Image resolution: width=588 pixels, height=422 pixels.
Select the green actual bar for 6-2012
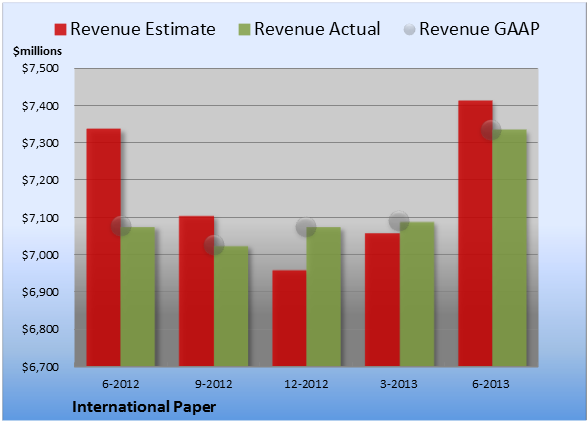pyautogui.click(x=138, y=297)
